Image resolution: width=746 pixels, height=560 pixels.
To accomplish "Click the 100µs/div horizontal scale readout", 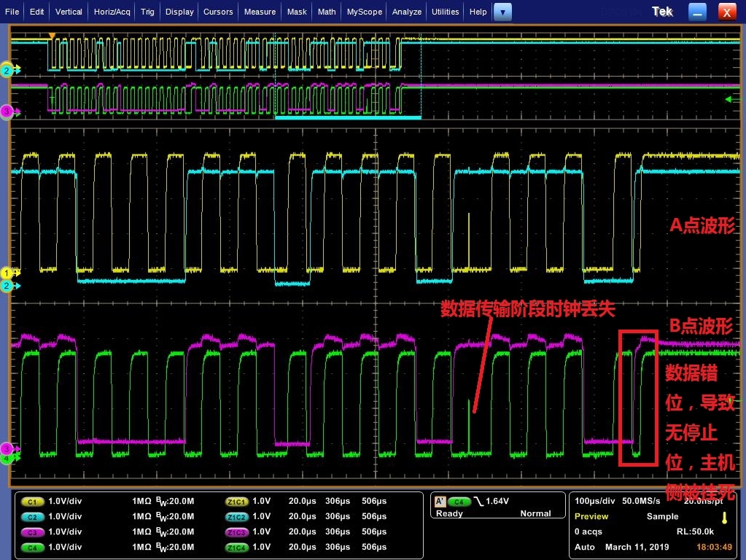I will [594, 502].
